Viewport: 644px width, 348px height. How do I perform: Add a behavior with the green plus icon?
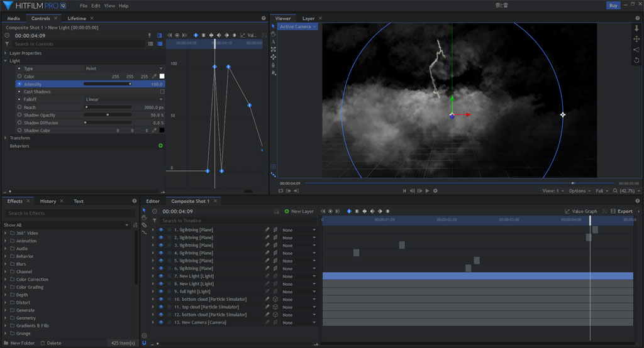(x=161, y=146)
